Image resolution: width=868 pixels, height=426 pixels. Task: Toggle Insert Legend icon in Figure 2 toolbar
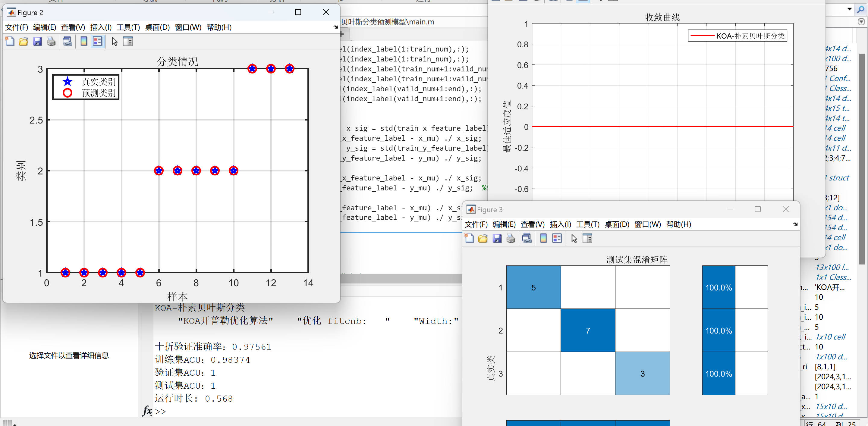click(x=97, y=41)
